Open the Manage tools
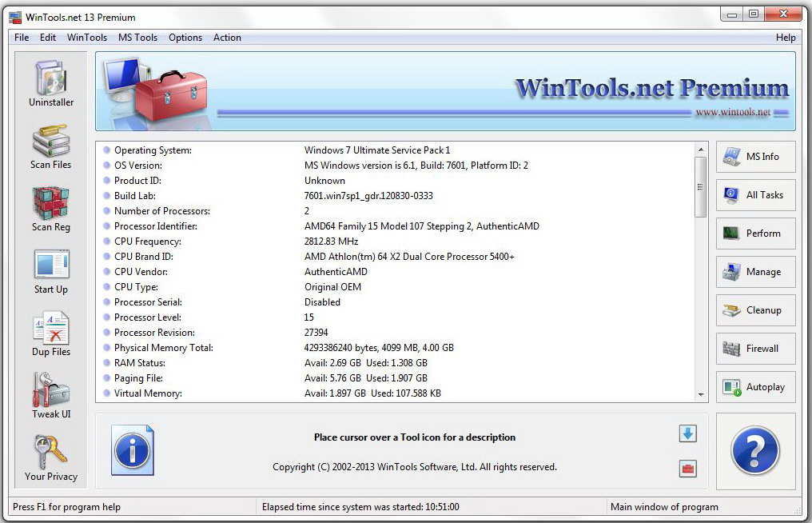Screen dimensions: 812x523 (x=755, y=272)
